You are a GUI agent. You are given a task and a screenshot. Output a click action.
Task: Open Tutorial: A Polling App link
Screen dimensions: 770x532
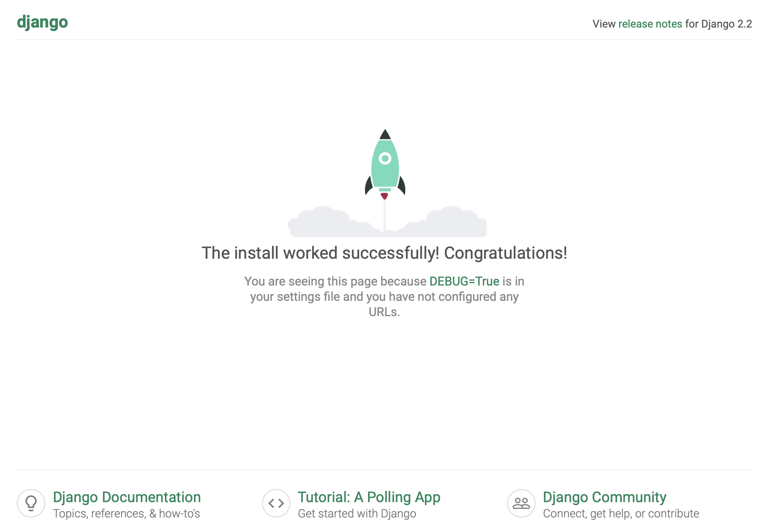pyautogui.click(x=369, y=497)
